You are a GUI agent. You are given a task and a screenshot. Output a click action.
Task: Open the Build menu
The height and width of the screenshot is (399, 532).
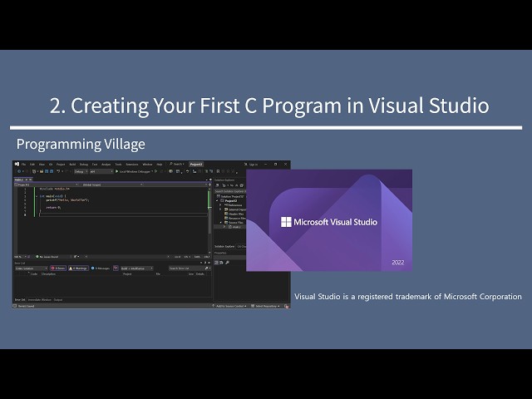click(x=72, y=165)
